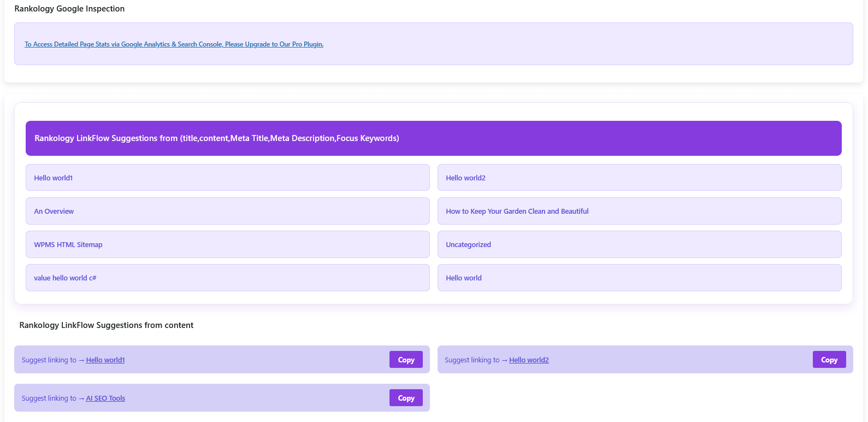The height and width of the screenshot is (422, 868).
Task: Pick the WPMS HTML Sitemap suggestion
Action: pyautogui.click(x=227, y=244)
